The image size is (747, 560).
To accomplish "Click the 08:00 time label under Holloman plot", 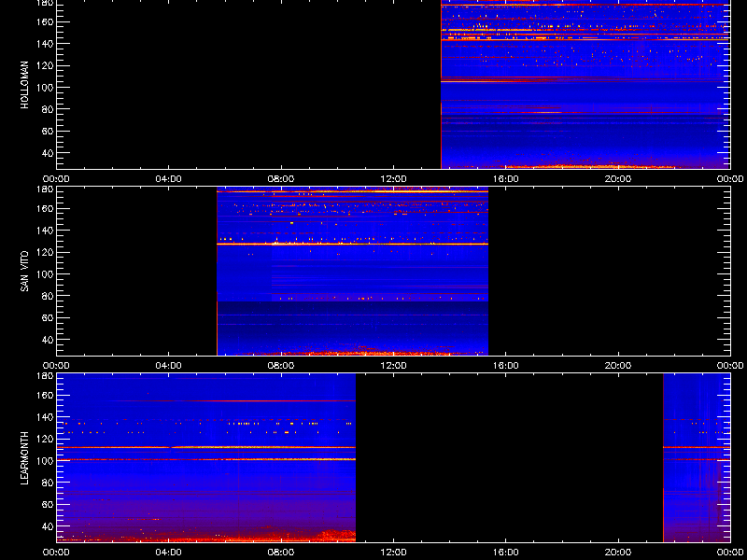I will pos(281,179).
